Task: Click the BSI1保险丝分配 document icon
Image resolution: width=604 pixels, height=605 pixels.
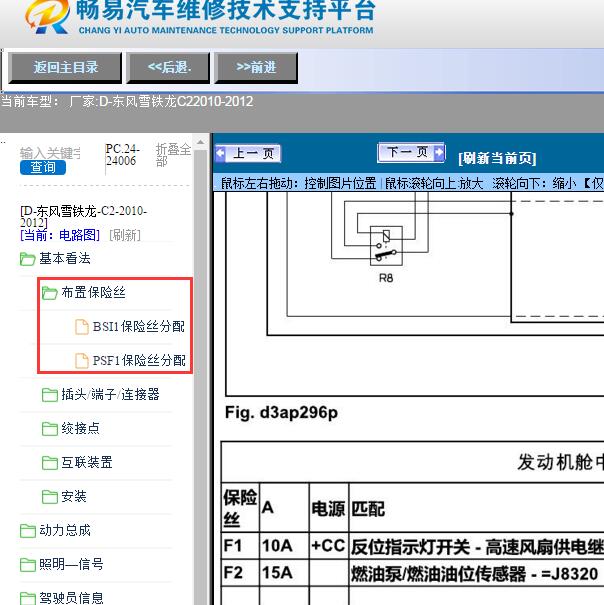Action: point(81,327)
